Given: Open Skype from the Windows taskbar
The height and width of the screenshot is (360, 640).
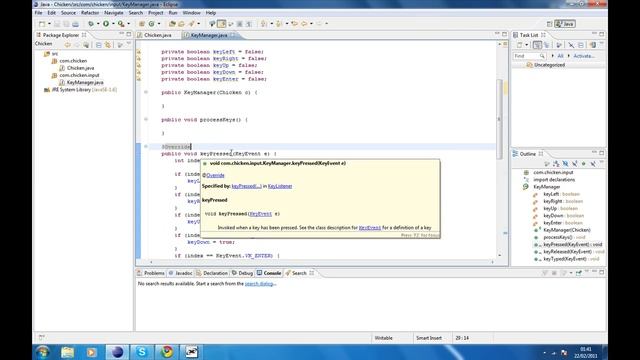Looking at the screenshot, I should 142,352.
